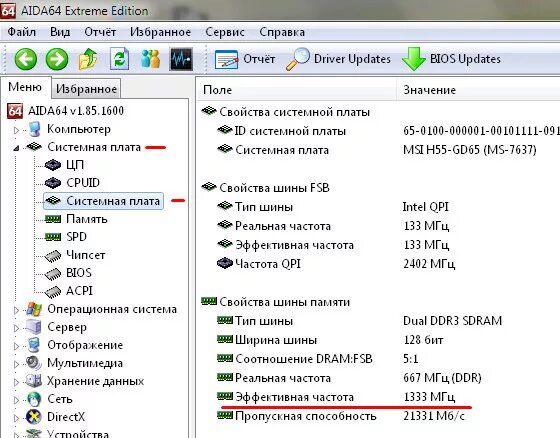The width and height of the screenshot is (560, 438).
Task: Click the Отчёт report toolbar icon
Action: (245, 59)
